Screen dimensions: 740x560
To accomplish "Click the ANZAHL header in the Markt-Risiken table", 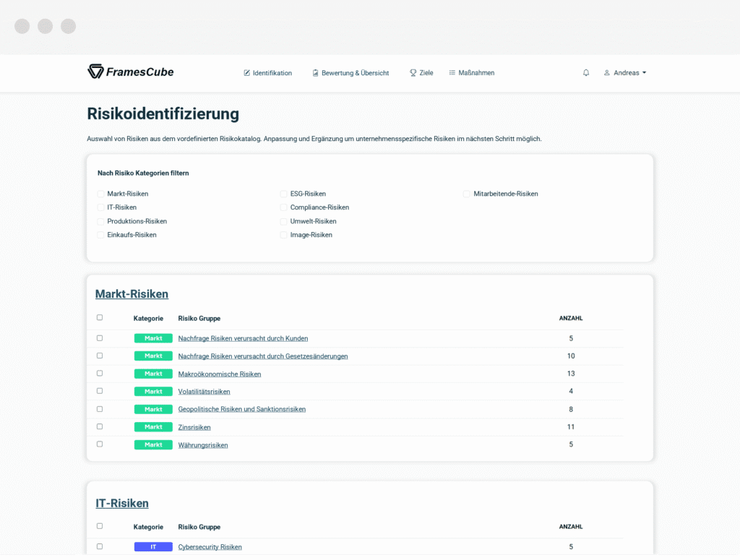I will pos(571,319).
